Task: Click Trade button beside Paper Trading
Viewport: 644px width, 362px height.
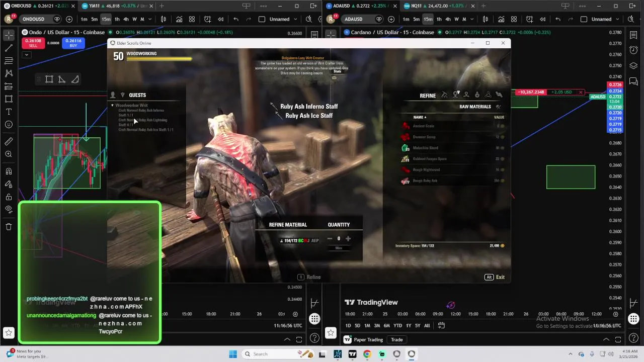Action: click(x=397, y=340)
